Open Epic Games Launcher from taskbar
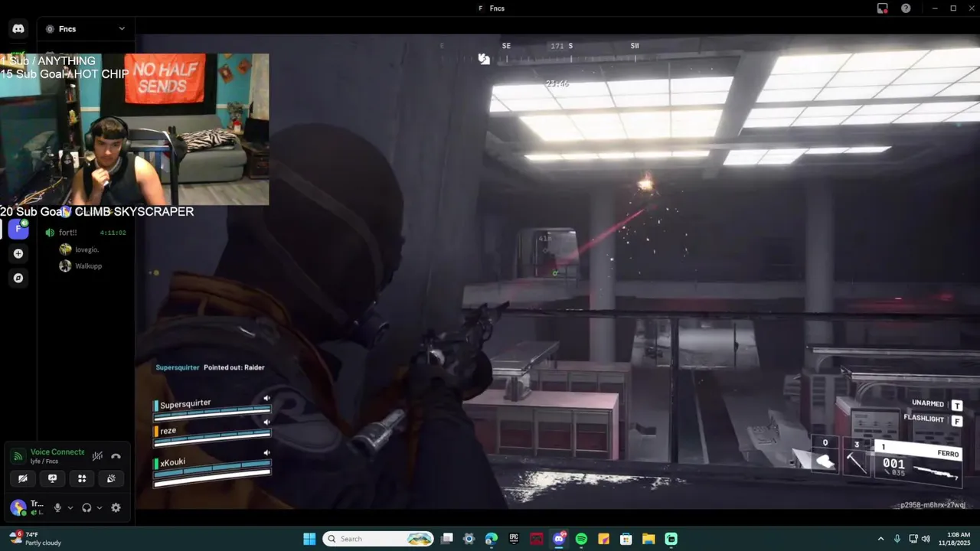 pos(514,539)
